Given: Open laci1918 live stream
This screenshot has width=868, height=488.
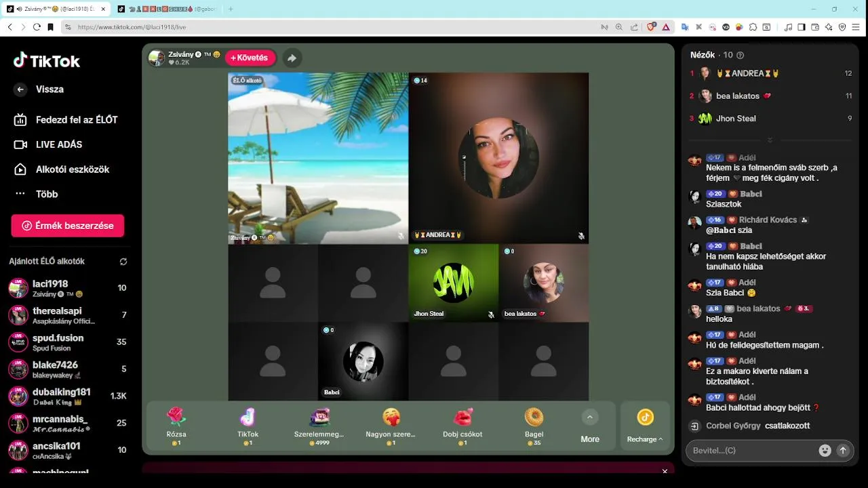Looking at the screenshot, I should (x=68, y=288).
